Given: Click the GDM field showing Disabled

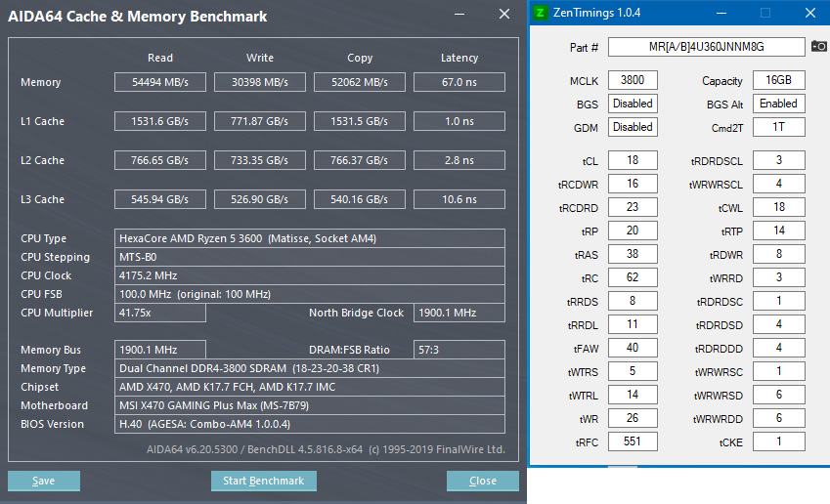Looking at the screenshot, I should [x=633, y=127].
